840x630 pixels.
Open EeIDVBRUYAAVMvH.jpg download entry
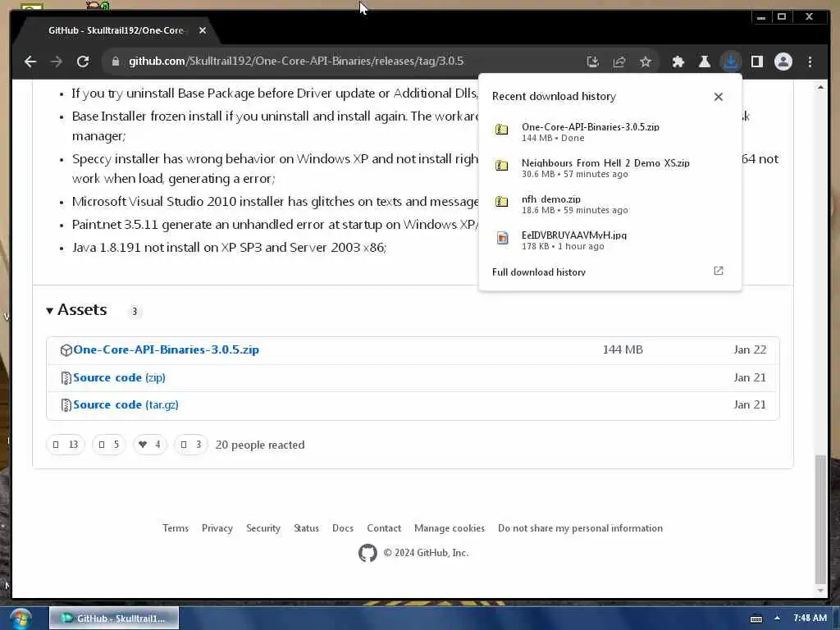point(609,240)
